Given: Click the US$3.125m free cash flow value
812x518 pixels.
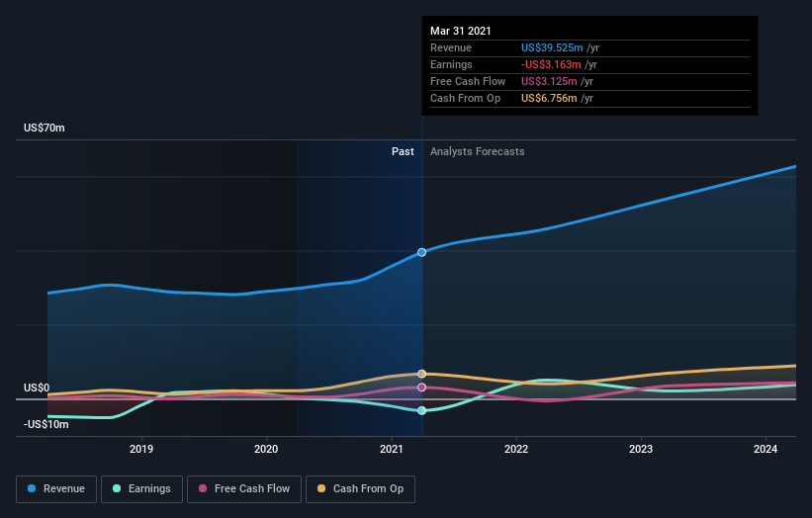Looking at the screenshot, I should click(x=549, y=81).
